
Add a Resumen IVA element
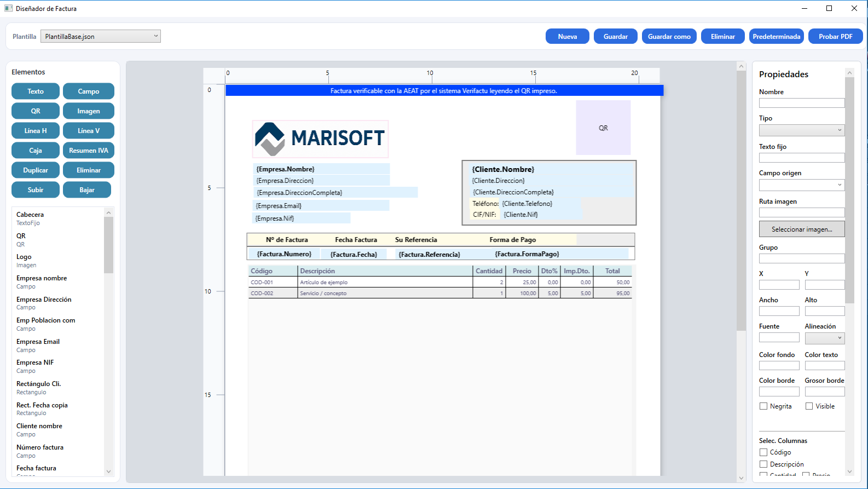click(89, 151)
